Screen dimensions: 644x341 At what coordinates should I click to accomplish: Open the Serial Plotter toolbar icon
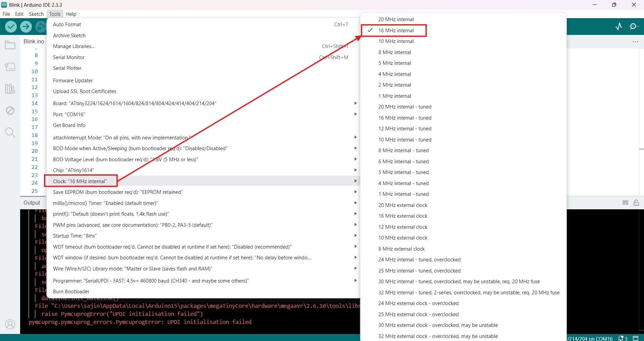coord(619,27)
